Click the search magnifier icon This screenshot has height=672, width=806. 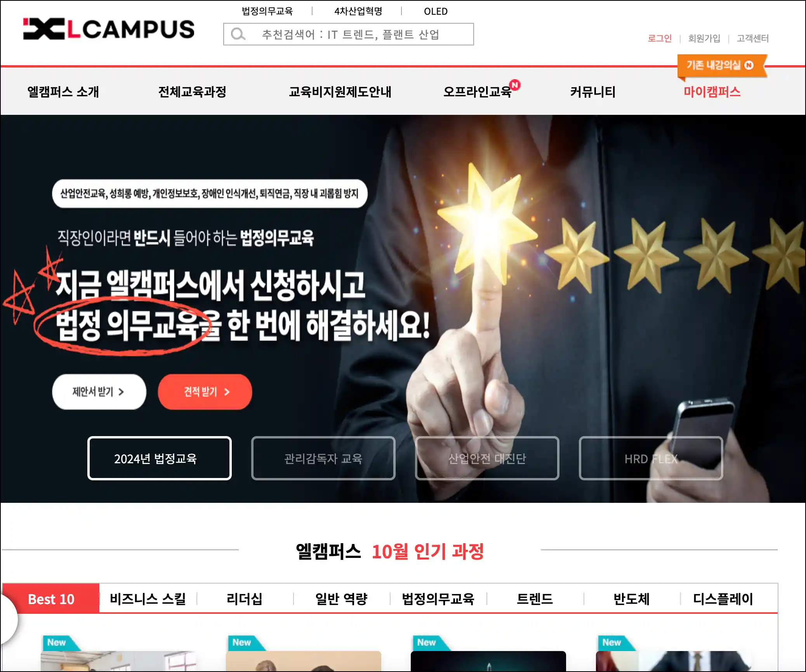[x=238, y=35]
